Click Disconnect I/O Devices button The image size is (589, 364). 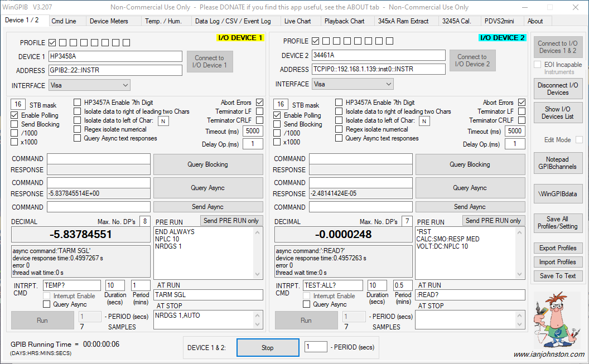pyautogui.click(x=558, y=89)
